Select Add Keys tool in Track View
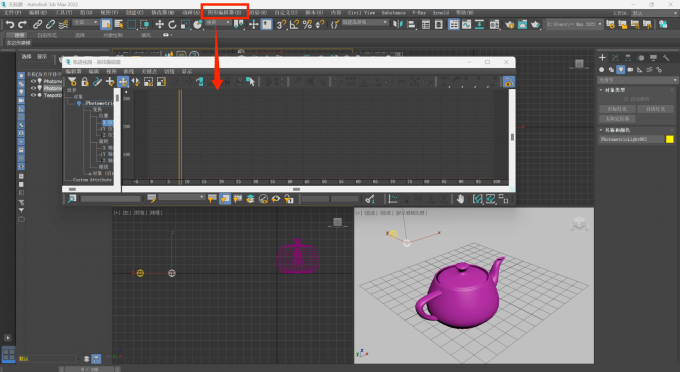 110,82
